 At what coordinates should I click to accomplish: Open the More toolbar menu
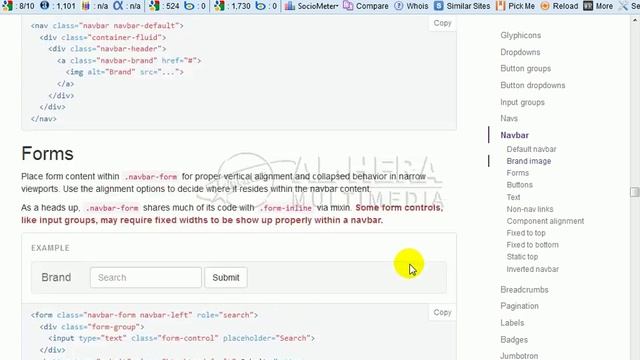pos(598,6)
